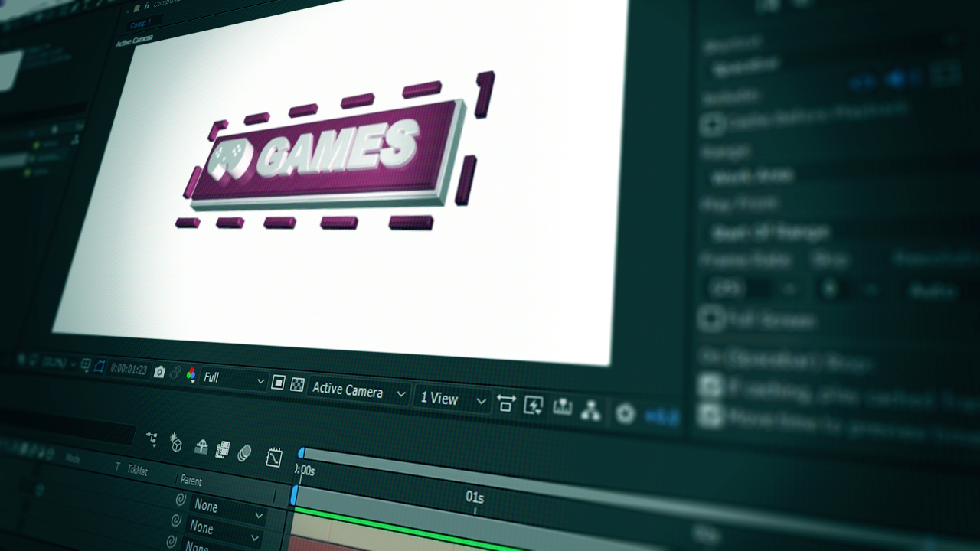Enable frame blending for the composition
Image resolution: width=980 pixels, height=551 pixels.
(x=223, y=449)
